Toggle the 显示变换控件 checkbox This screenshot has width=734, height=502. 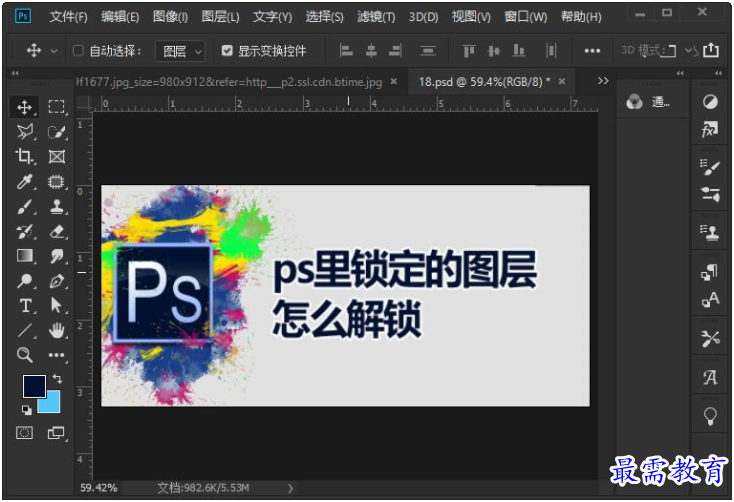pyautogui.click(x=227, y=51)
